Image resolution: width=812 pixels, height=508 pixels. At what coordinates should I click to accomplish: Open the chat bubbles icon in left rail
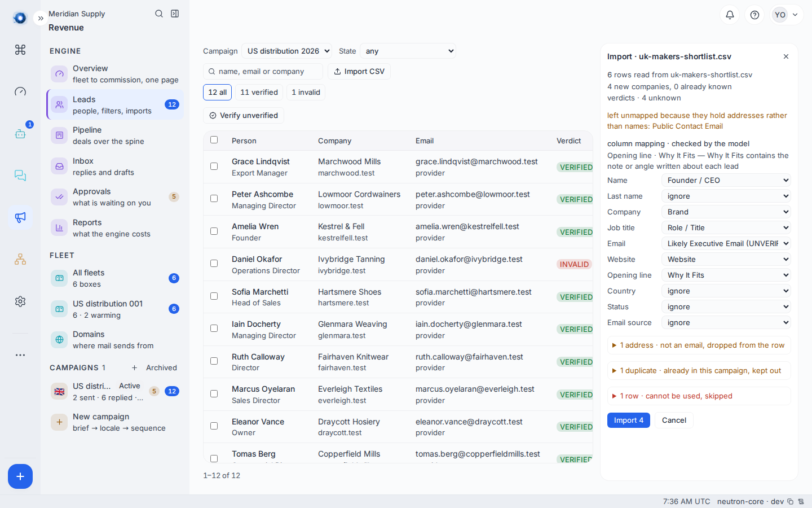pyautogui.click(x=20, y=176)
